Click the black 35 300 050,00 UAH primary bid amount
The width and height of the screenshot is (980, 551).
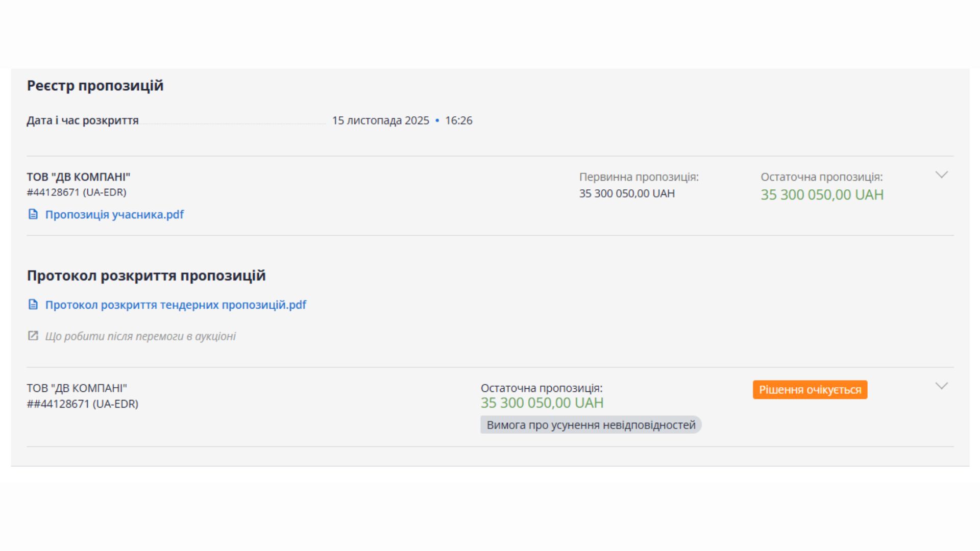(x=627, y=193)
